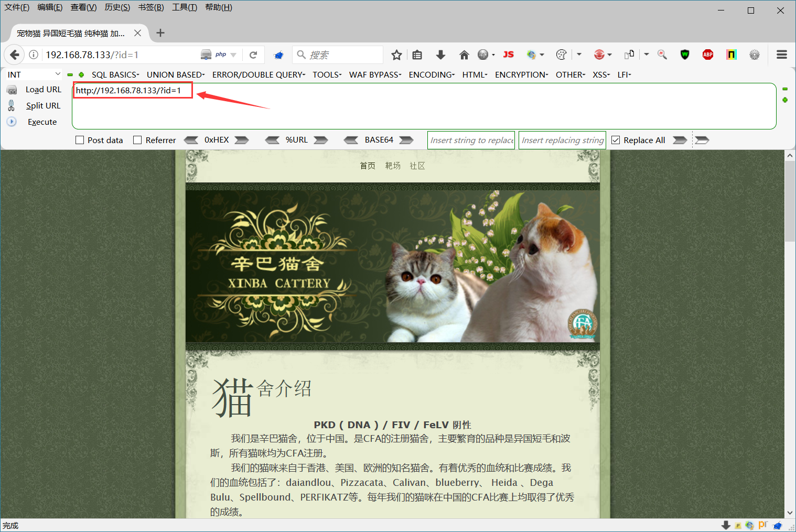Open the INT type dropdown
Viewport: 796px width, 532px height.
(x=34, y=74)
